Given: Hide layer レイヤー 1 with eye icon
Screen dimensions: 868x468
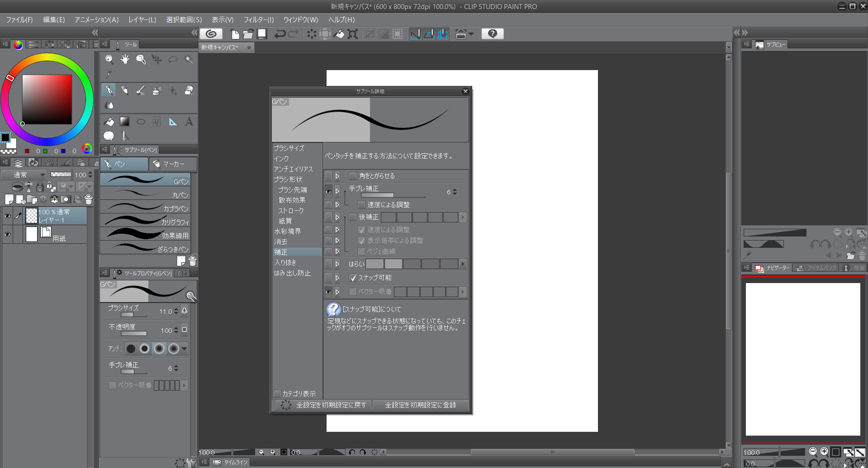Looking at the screenshot, I should [7, 216].
